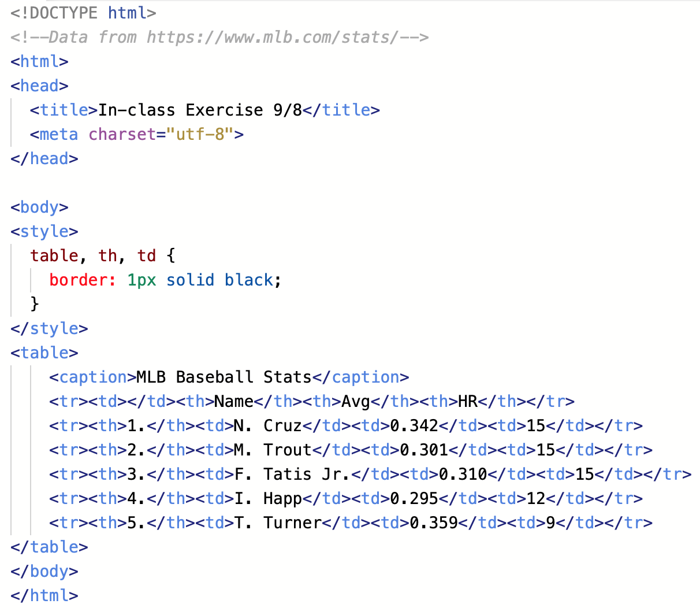
Task: Click the charset attribute name
Action: point(122,134)
